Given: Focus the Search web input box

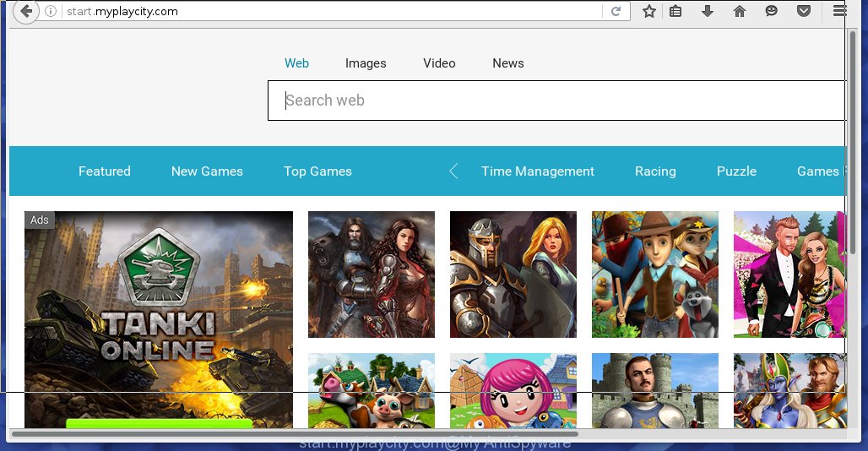Looking at the screenshot, I should pyautogui.click(x=557, y=101).
